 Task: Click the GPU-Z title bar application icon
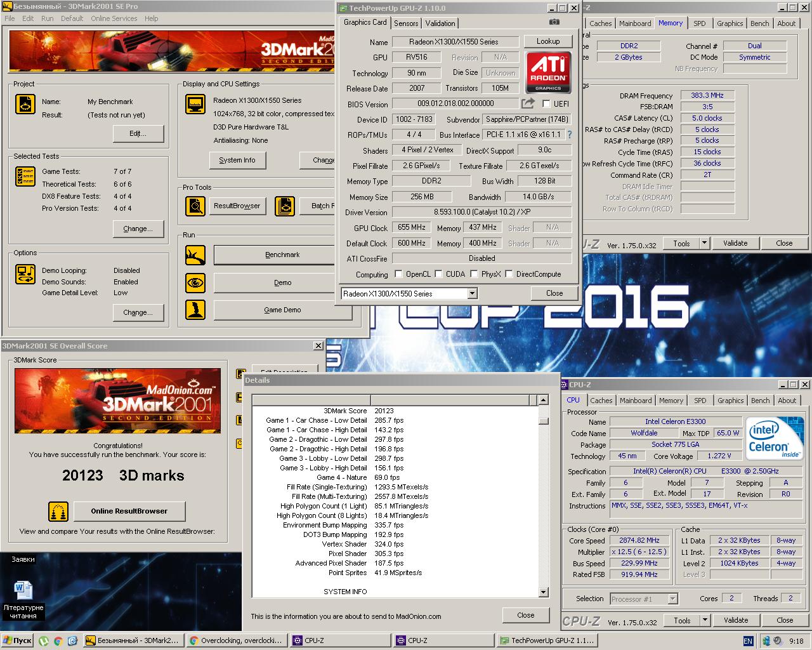point(343,8)
